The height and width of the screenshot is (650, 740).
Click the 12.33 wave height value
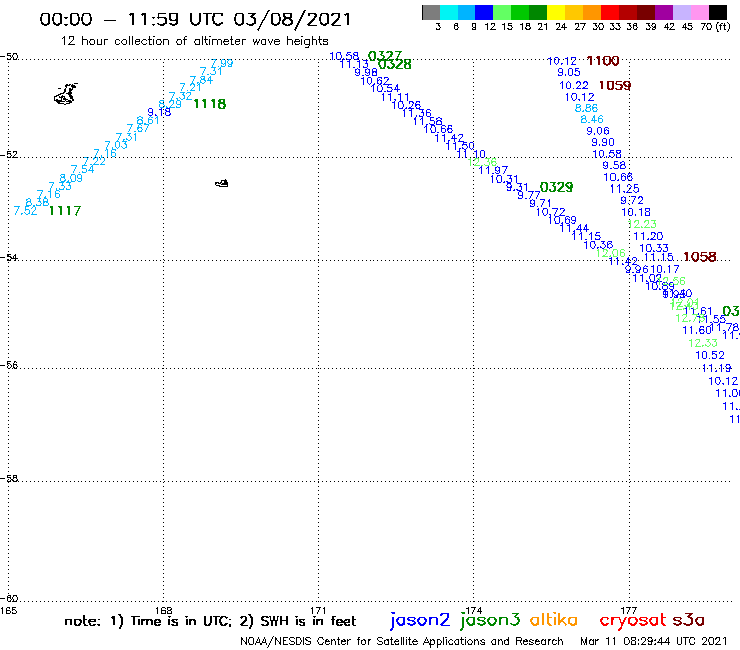[x=703, y=343]
